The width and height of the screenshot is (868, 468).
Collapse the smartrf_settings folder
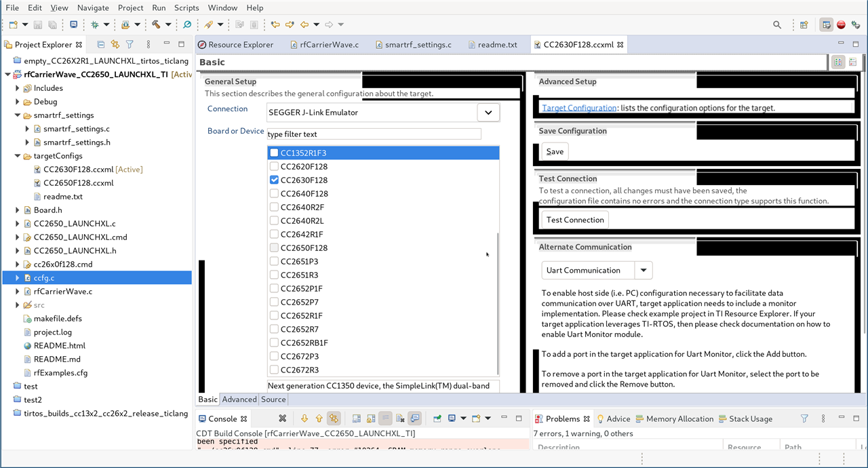point(18,115)
